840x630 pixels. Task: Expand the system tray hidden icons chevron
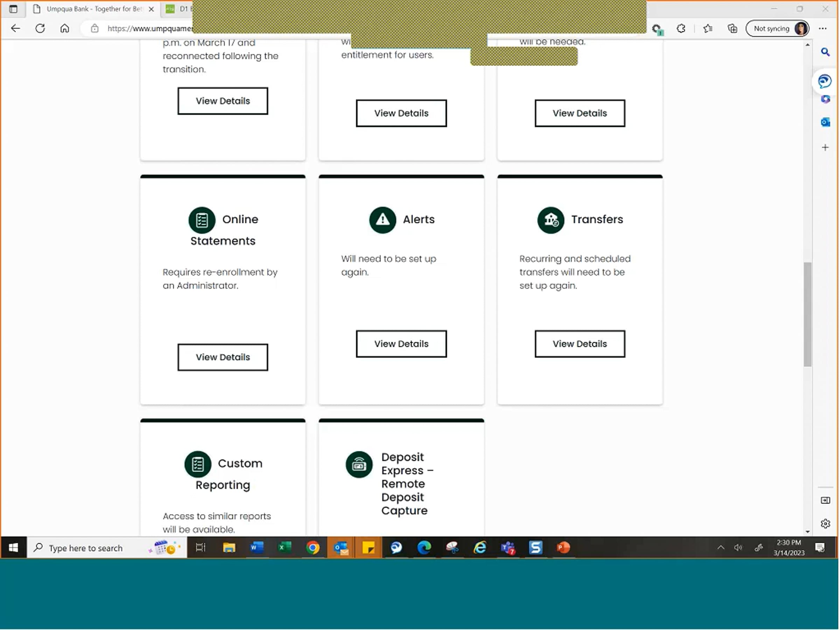click(x=720, y=548)
